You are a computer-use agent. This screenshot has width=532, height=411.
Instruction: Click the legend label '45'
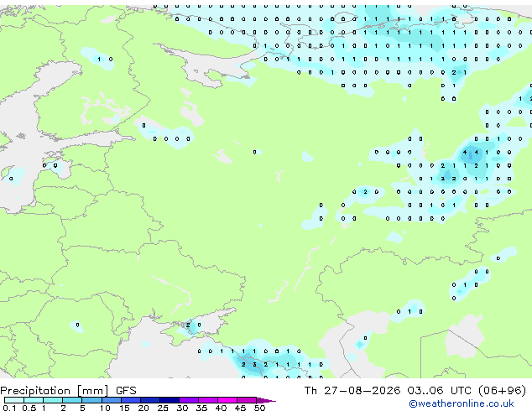[240, 408]
